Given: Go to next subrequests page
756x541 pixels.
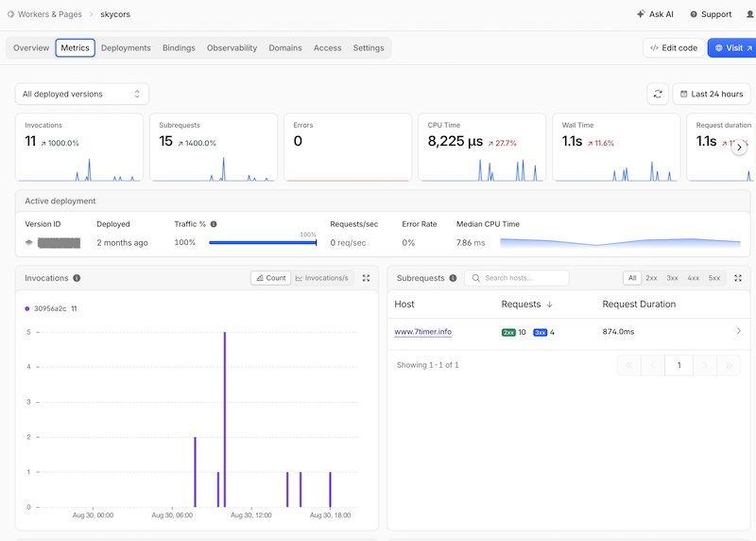Looking at the screenshot, I should pyautogui.click(x=705, y=365).
